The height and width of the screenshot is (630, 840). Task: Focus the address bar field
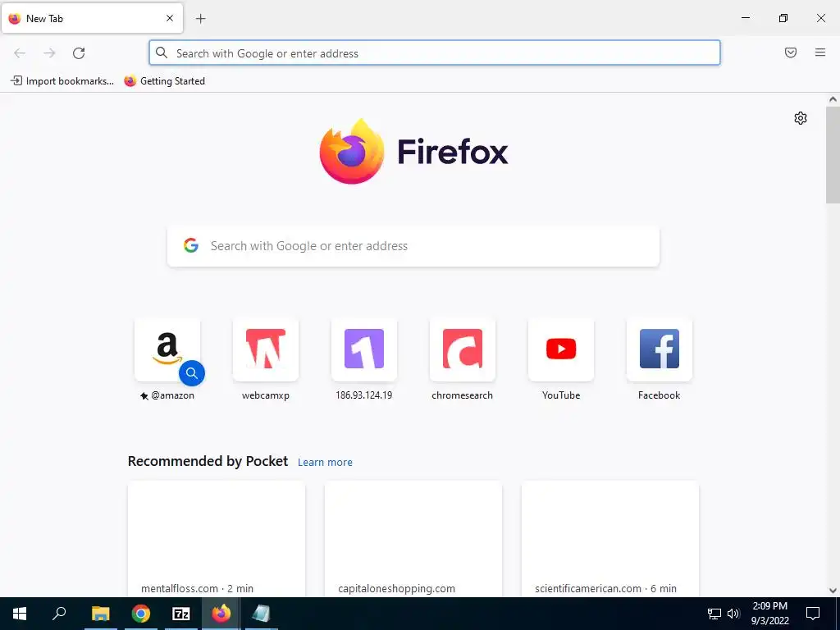point(435,53)
